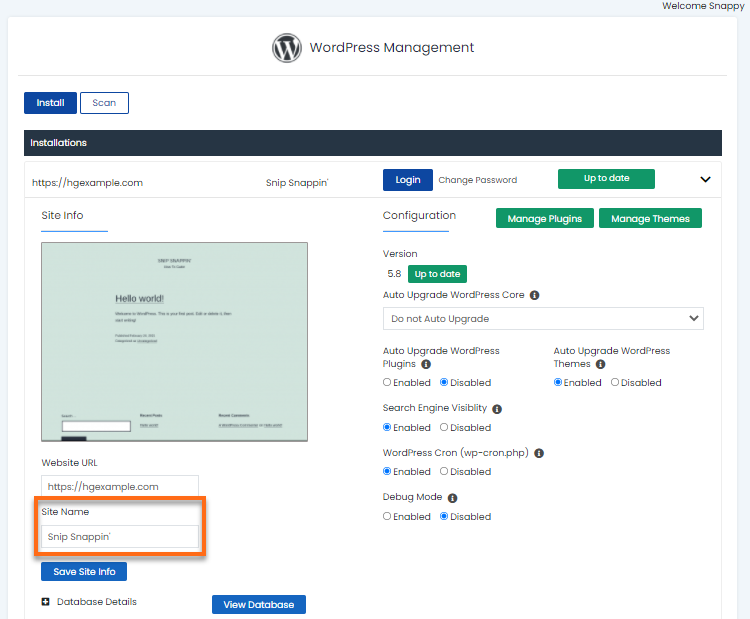
Task: Show info icon beside Auto Upgrade WordPress Plugins
Action: pos(426,365)
